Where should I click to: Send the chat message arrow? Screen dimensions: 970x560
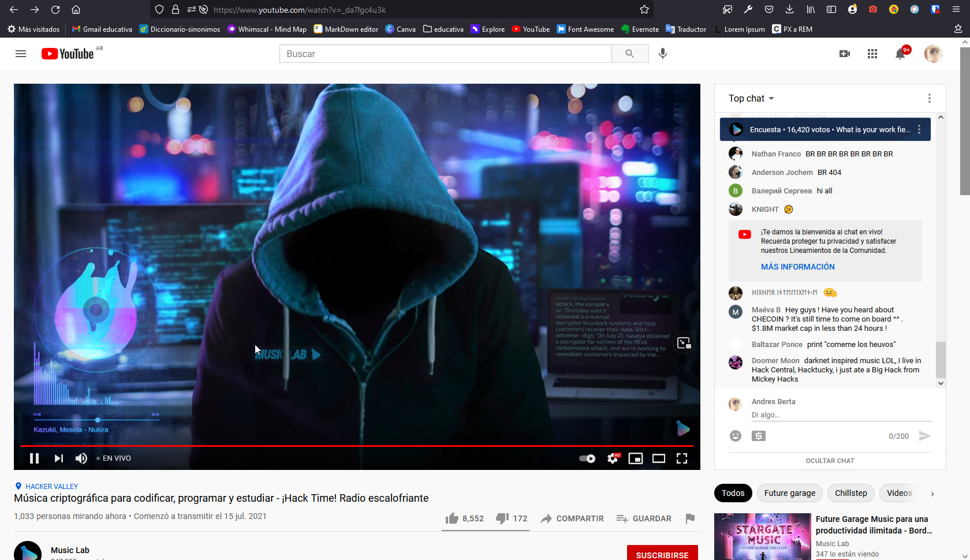click(925, 436)
